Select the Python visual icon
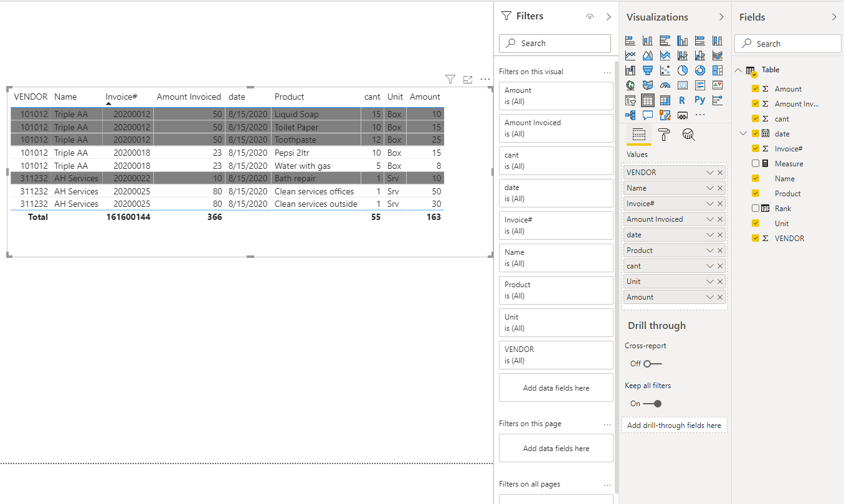The width and height of the screenshot is (844, 504). coord(700,100)
